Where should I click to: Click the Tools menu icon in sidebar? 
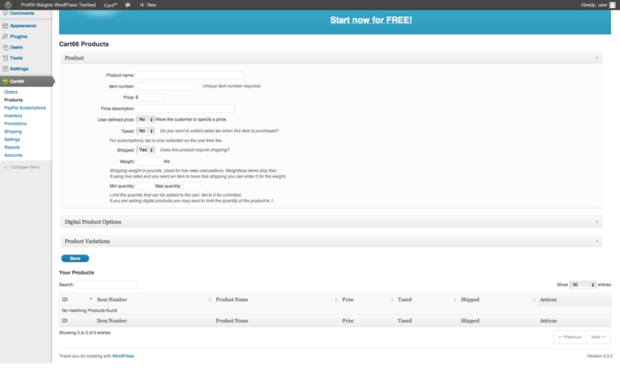tap(5, 58)
